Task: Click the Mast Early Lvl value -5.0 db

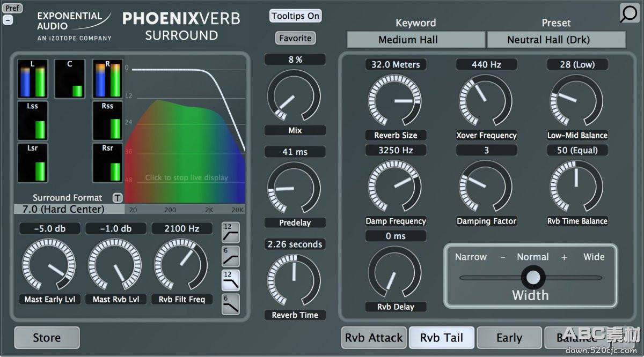Action: coord(50,228)
